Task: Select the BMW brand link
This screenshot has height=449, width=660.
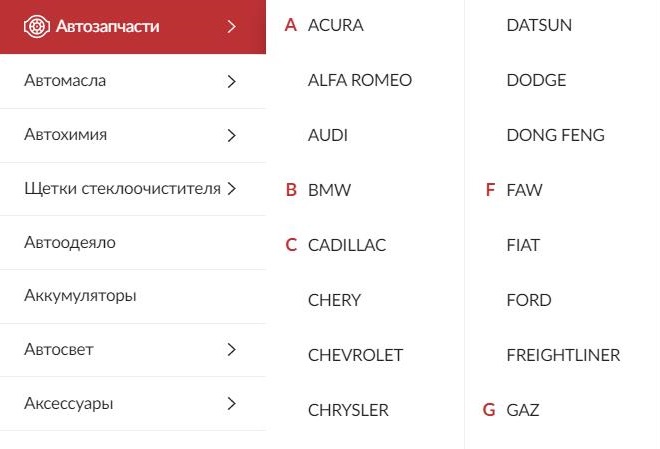Action: (329, 190)
